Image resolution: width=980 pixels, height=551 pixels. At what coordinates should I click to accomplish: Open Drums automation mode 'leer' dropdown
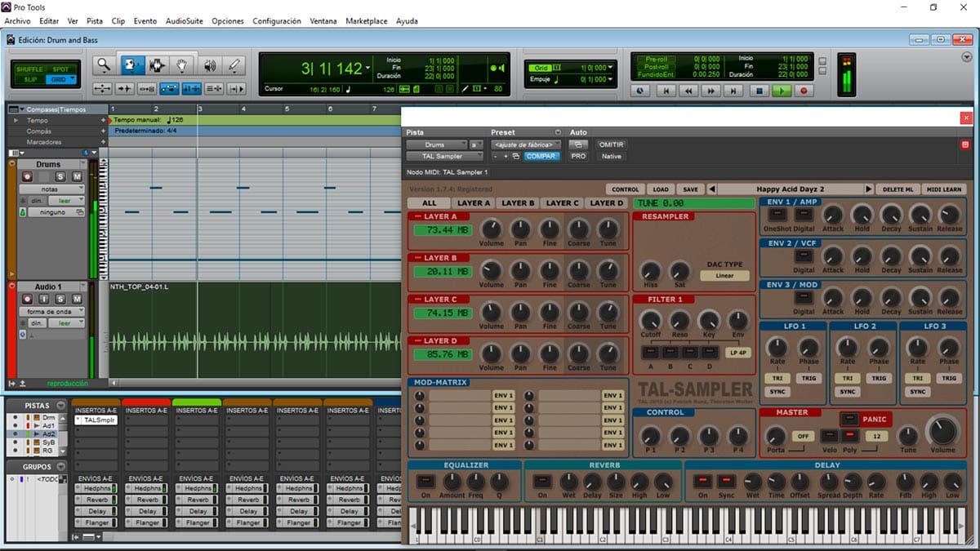pos(66,200)
